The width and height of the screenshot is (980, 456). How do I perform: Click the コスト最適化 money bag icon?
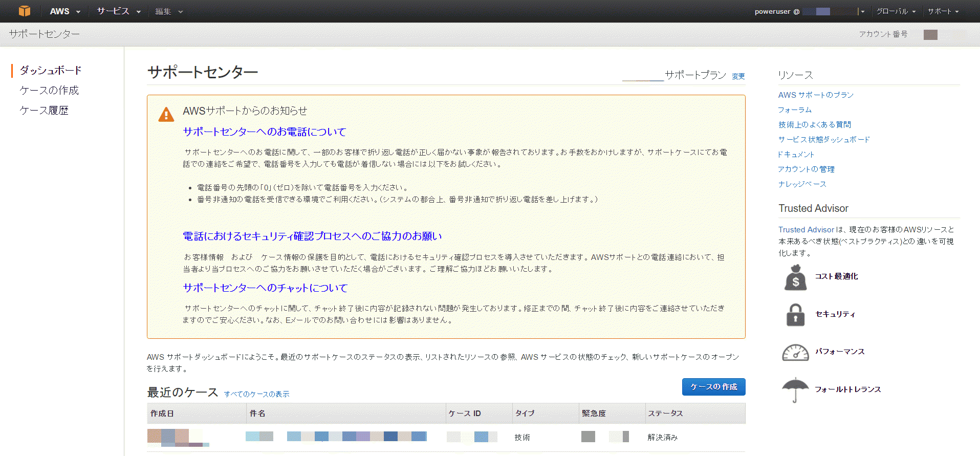coord(795,277)
